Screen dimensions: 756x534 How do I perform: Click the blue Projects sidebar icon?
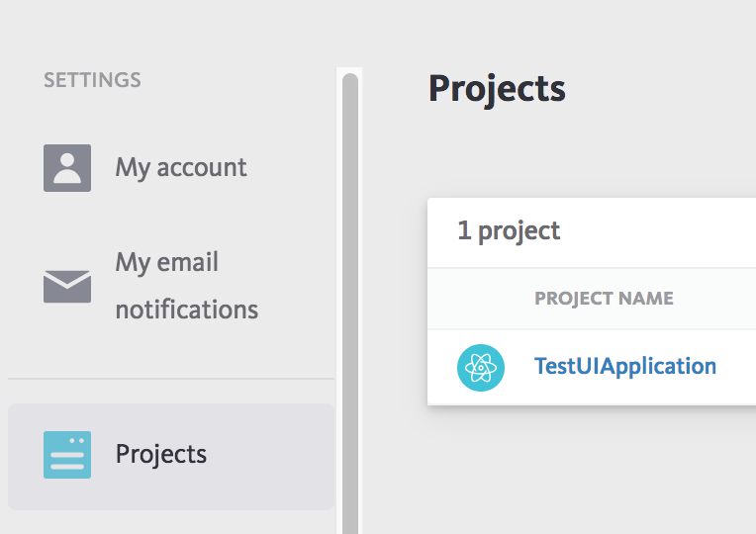click(x=67, y=455)
